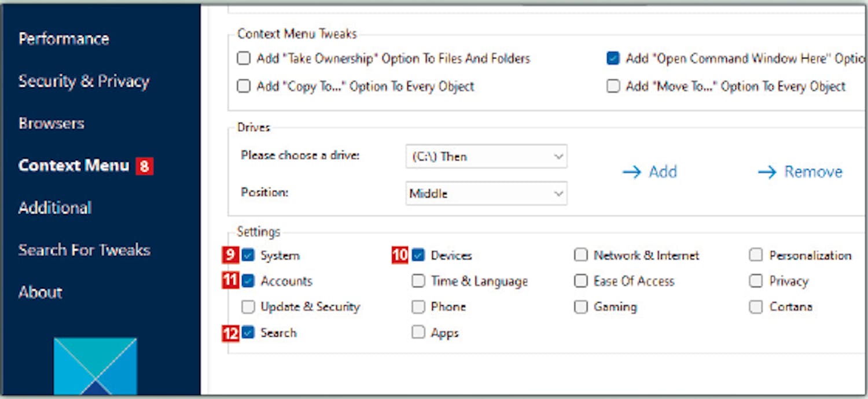Click the Add button with arrow

tap(649, 172)
